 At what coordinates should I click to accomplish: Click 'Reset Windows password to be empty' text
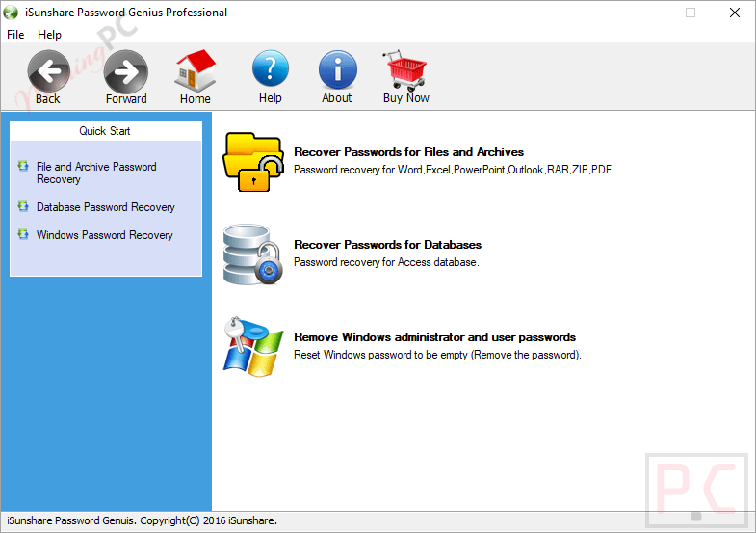pyautogui.click(x=437, y=355)
